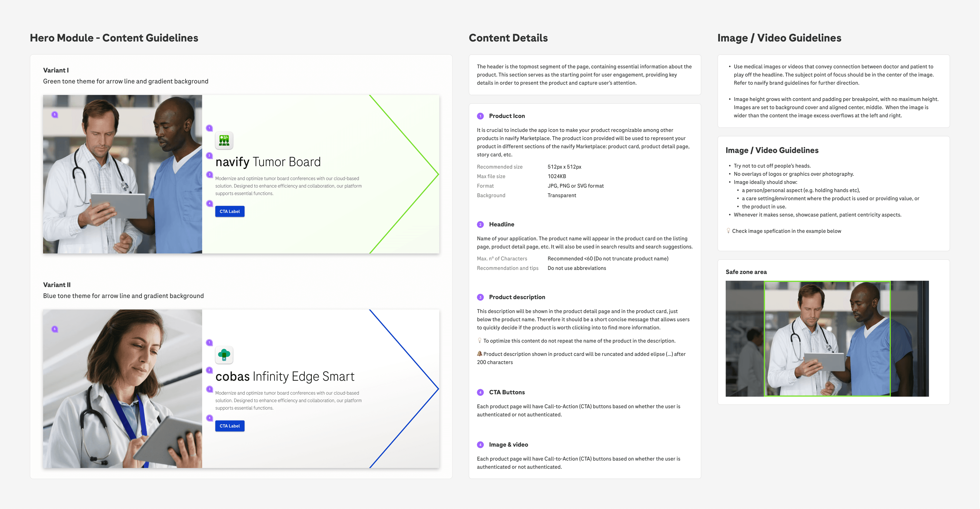Image resolution: width=980 pixels, height=509 pixels.
Task: Click purple badge beside CTA Buttons heading
Action: (480, 392)
